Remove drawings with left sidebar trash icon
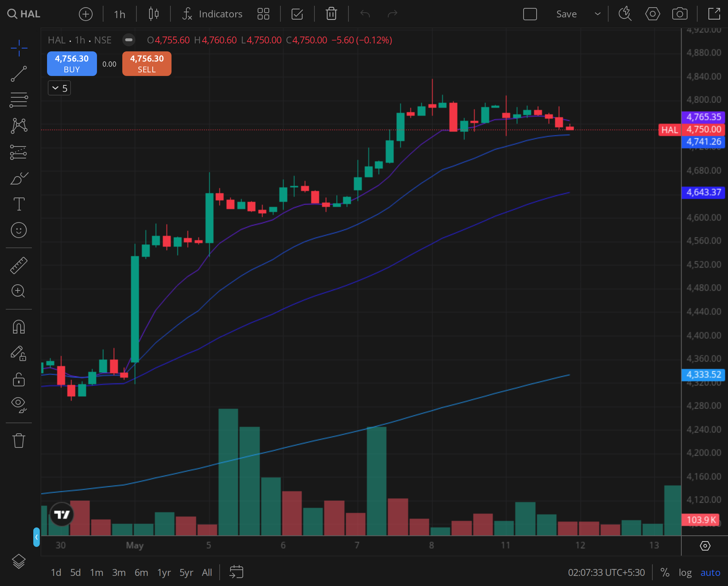This screenshot has height=586, width=728. [19, 441]
